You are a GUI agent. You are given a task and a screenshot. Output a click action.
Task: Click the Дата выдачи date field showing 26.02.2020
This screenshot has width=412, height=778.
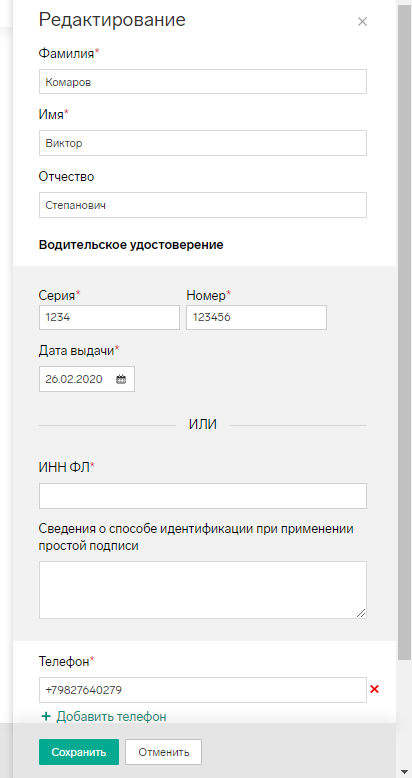pyautogui.click(x=87, y=380)
